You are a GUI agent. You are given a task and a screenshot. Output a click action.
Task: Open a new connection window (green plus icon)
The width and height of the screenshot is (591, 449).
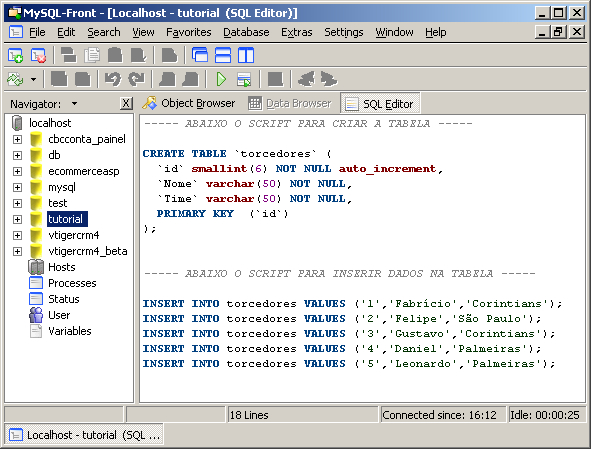(x=15, y=55)
